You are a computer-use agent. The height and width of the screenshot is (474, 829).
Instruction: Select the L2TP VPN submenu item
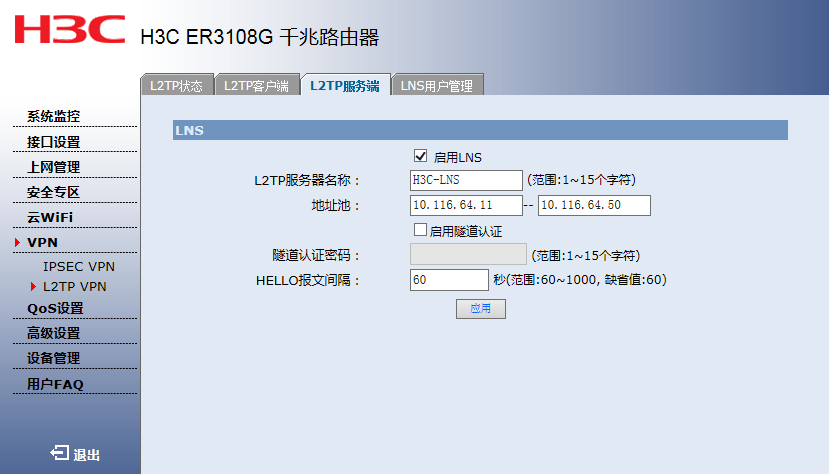coord(75,286)
